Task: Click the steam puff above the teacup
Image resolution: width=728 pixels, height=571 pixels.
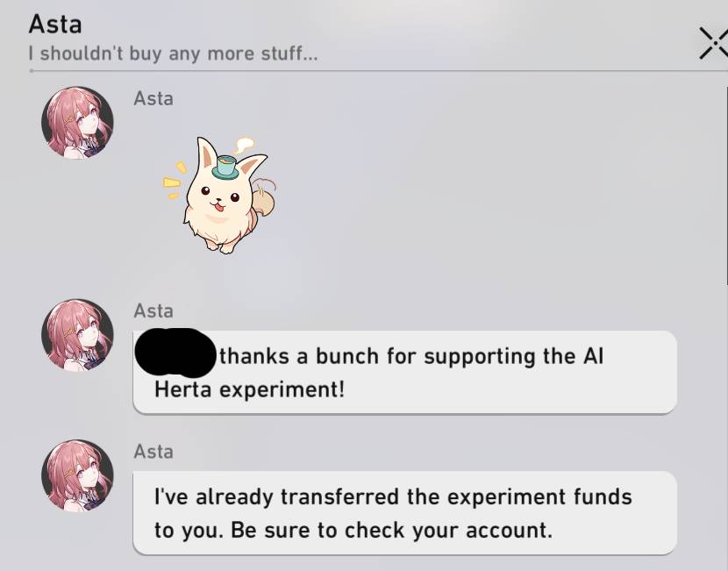Action: 243,144
